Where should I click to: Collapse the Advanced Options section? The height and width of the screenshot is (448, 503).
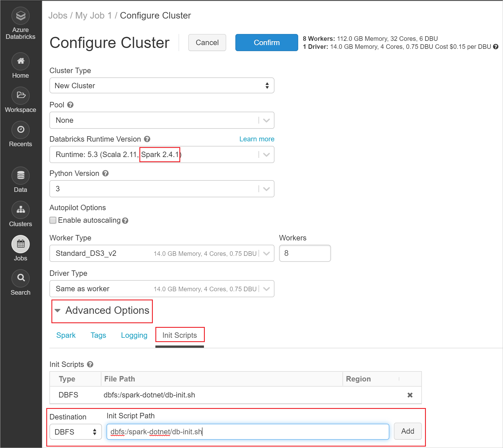tap(58, 311)
